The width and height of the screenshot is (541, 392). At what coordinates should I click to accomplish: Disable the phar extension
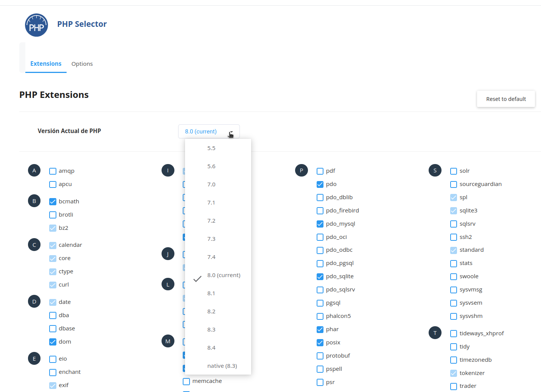pyautogui.click(x=320, y=330)
